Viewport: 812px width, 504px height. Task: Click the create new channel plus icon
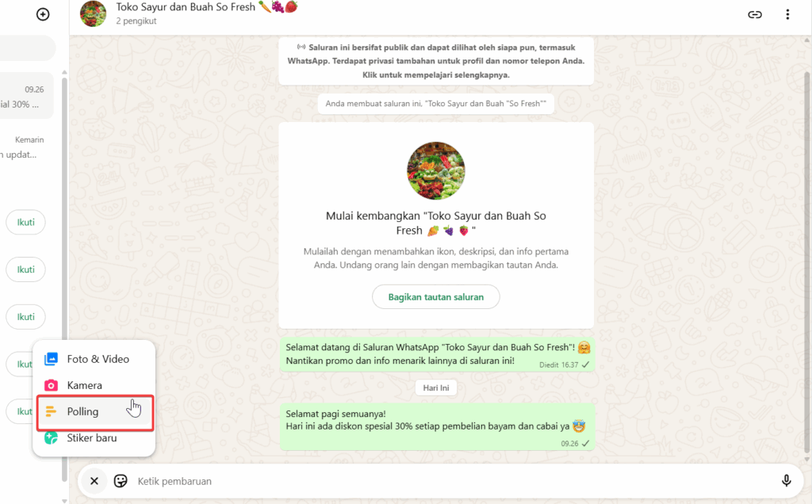(43, 14)
